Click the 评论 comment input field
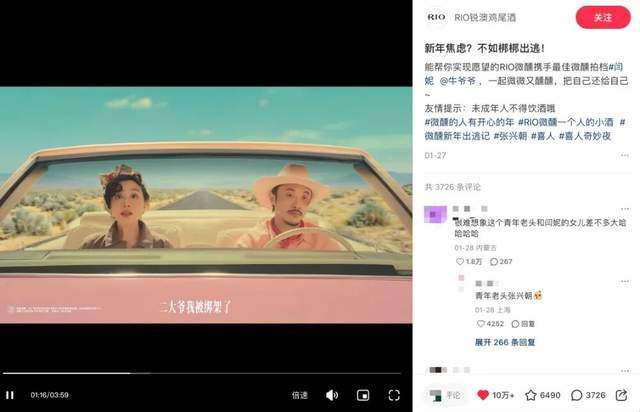Screen dimensions: 640x412 coord(445,395)
